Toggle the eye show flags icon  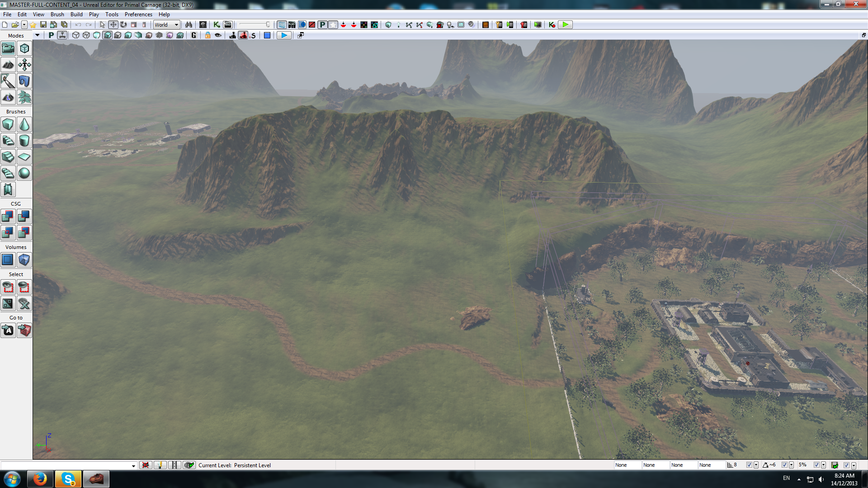point(218,35)
